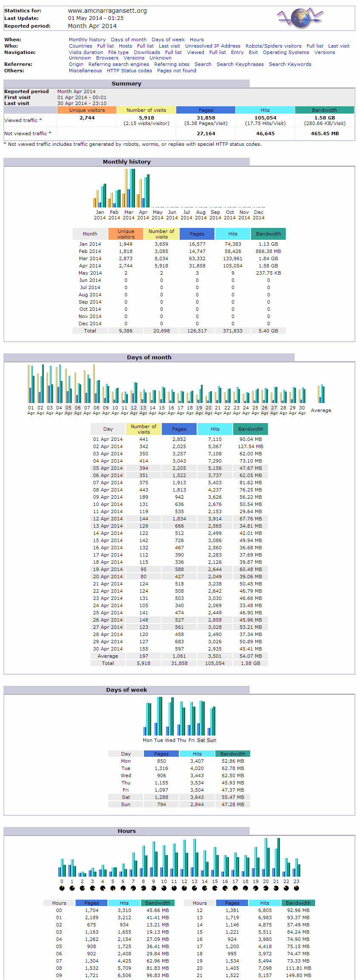Screen dimensions: 358x980
Task: Open the Visits duration link
Action: [x=86, y=52]
